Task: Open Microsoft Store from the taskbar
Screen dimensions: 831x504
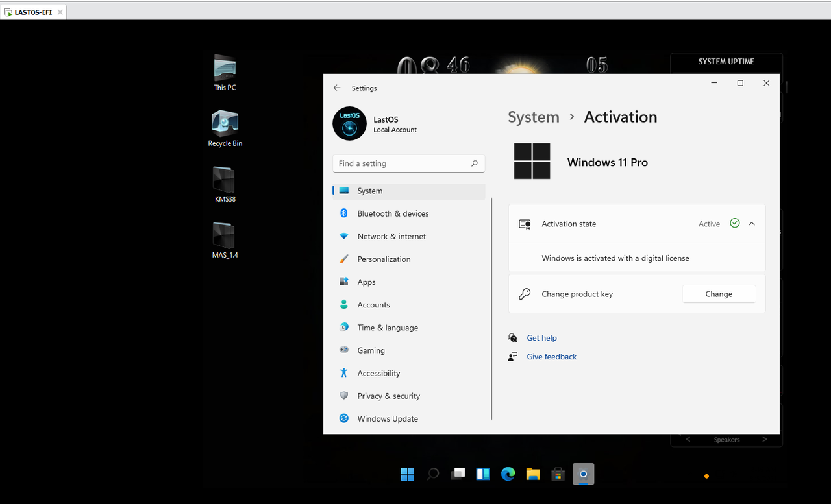Action: (558, 474)
